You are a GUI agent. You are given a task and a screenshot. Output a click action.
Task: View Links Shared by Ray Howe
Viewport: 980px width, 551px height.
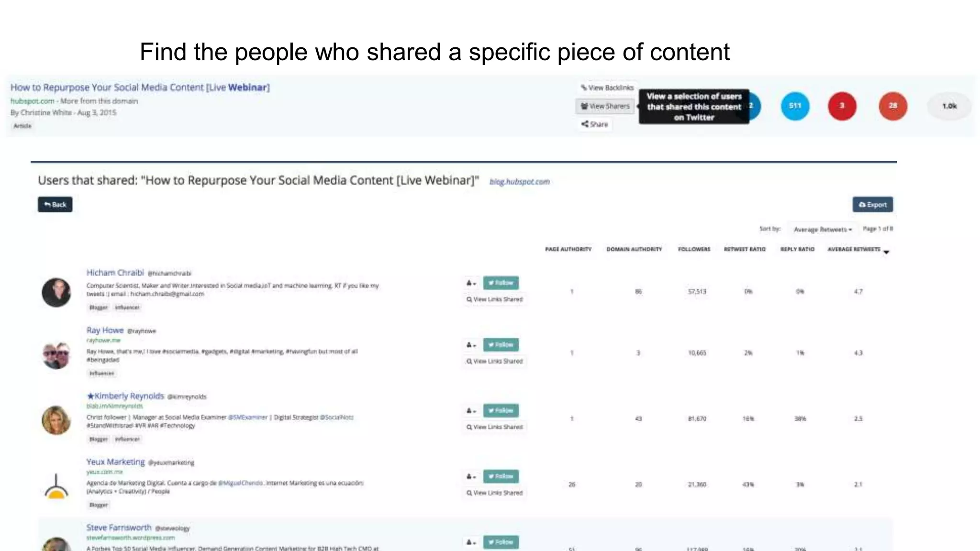pyautogui.click(x=495, y=361)
